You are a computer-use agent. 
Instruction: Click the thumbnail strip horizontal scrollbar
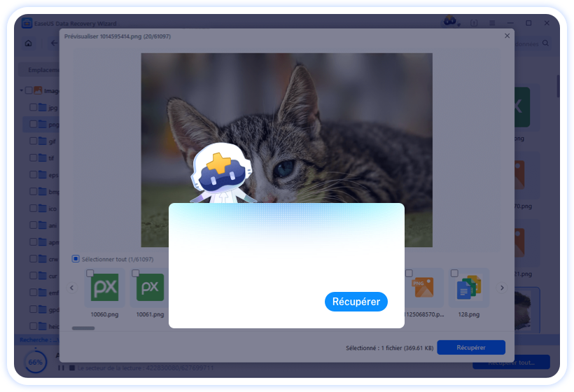(83, 328)
